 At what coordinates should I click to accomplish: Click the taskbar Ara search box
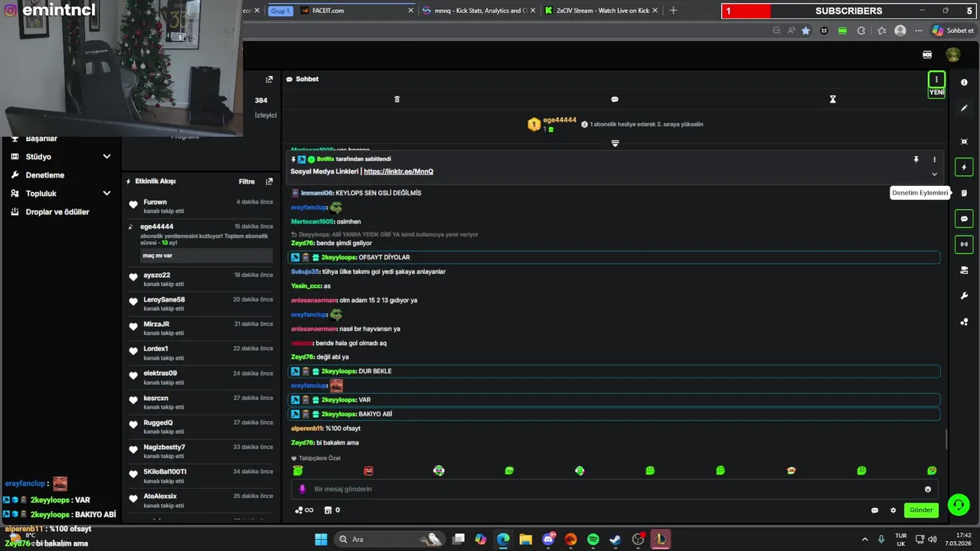click(390, 540)
